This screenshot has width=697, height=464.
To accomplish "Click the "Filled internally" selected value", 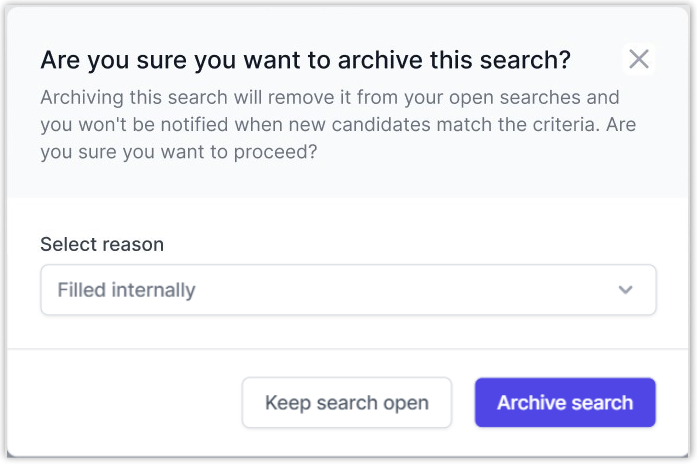I will click(x=126, y=291).
